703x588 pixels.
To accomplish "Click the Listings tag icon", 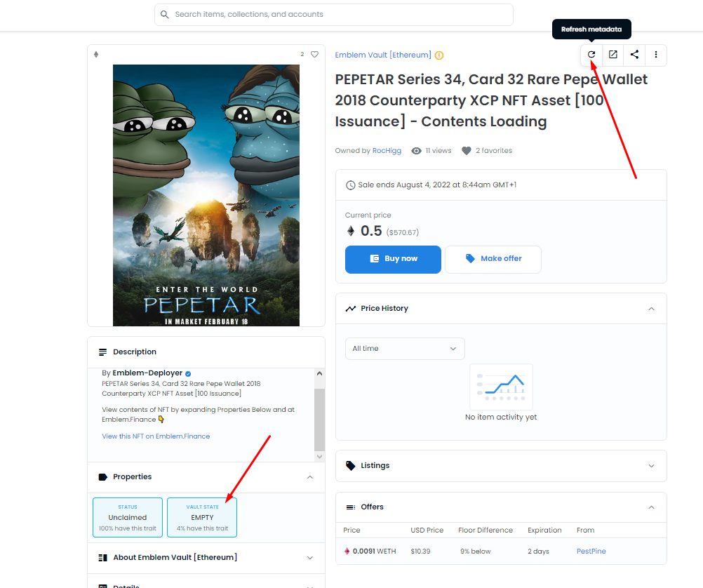I will click(x=351, y=465).
